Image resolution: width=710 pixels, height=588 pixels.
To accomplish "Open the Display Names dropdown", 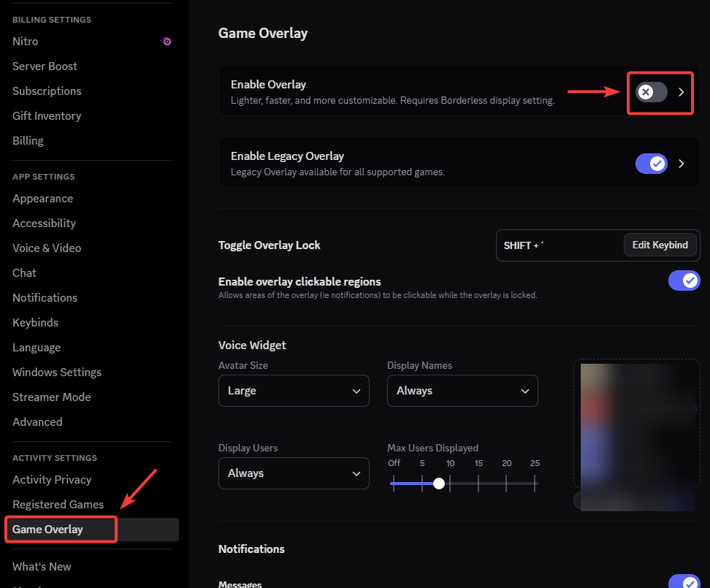I will pos(462,391).
